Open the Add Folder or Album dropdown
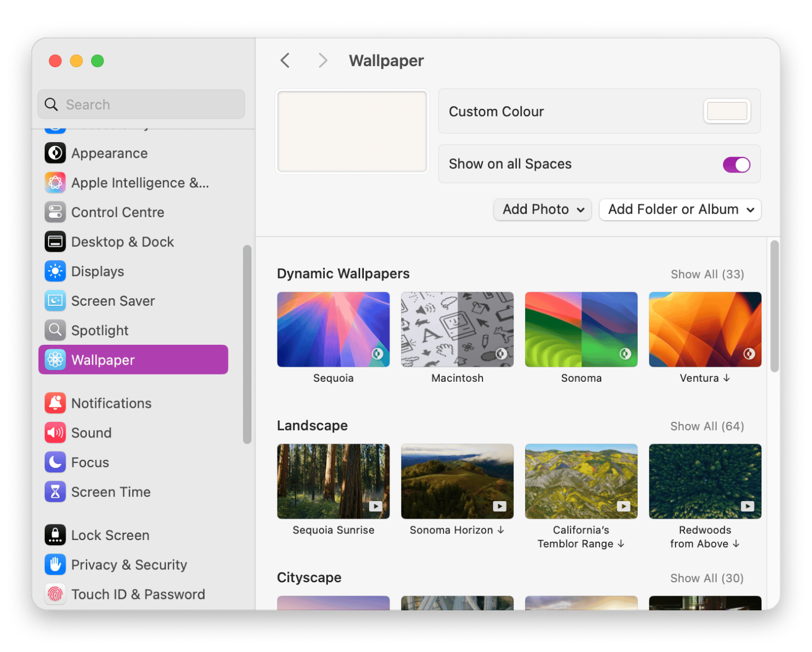The image size is (812, 652). (680, 210)
